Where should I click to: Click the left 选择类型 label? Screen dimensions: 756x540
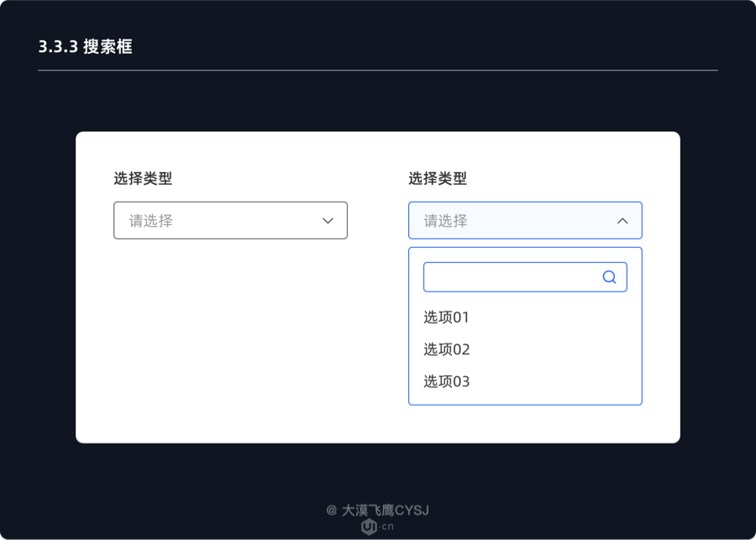[x=143, y=178]
